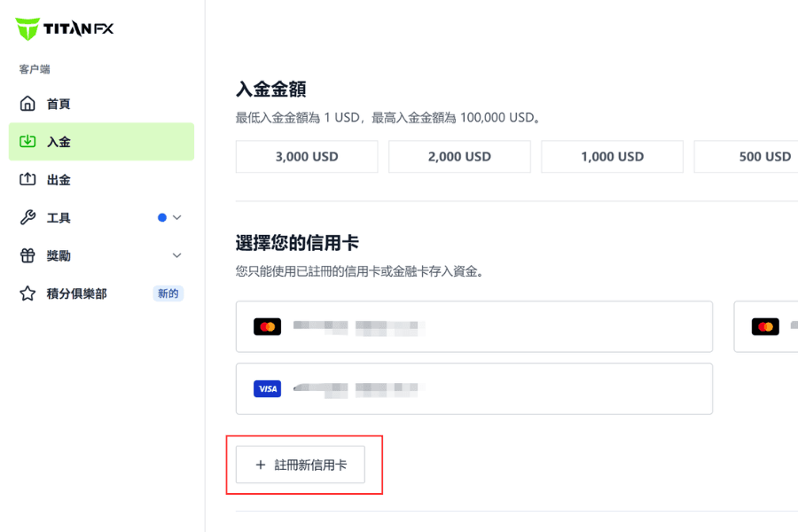Image resolution: width=798 pixels, height=532 pixels.
Task: Select the registered Visa card option
Action: pyautogui.click(x=473, y=388)
